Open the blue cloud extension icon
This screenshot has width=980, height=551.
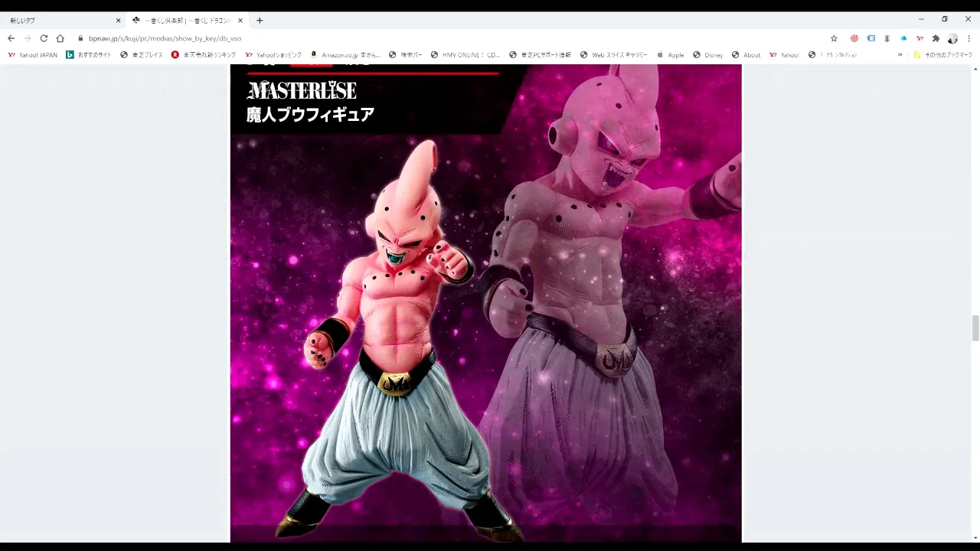pos(903,38)
